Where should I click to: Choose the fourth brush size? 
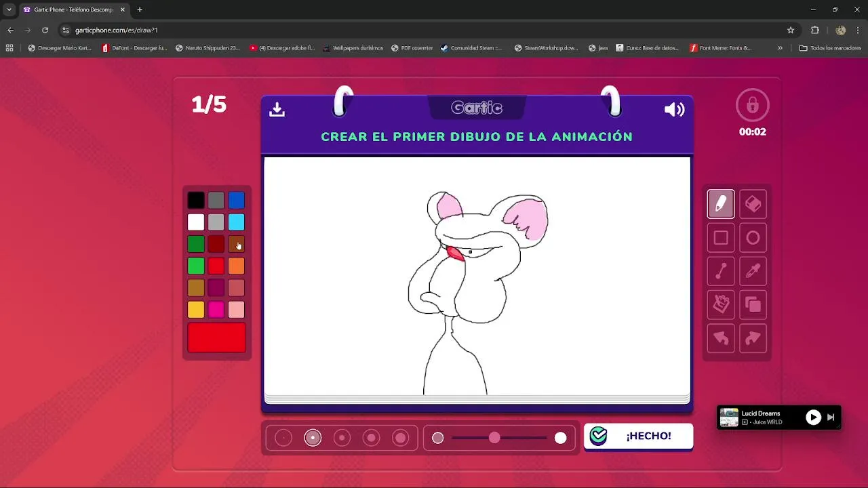[371, 438]
